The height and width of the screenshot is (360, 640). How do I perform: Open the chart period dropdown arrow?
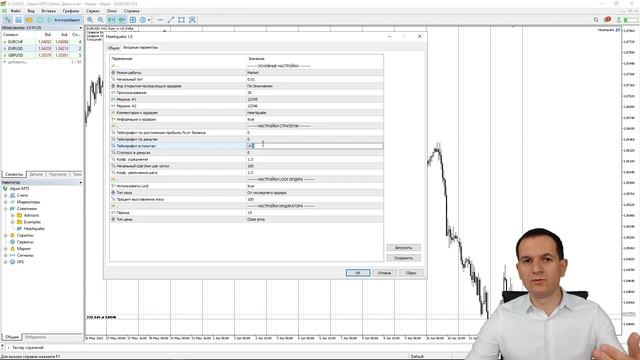point(149,20)
